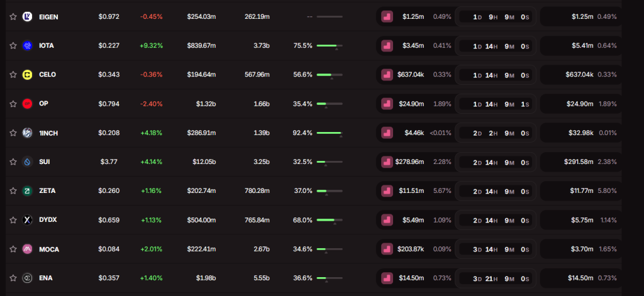Click the IOTA coin logo
Viewport: 644px width, 296px height.
pyautogui.click(x=27, y=46)
